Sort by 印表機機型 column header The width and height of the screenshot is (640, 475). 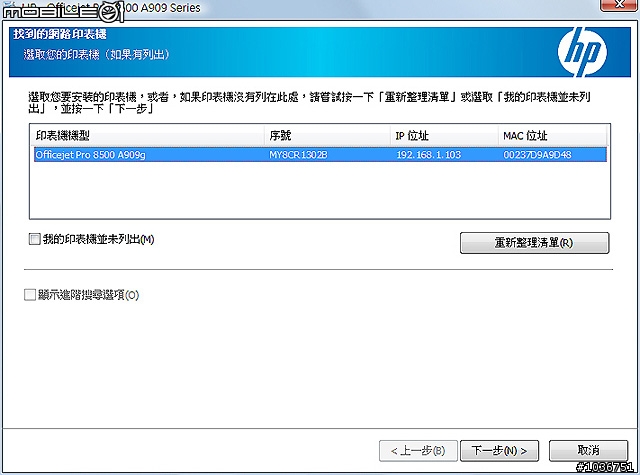(x=148, y=135)
